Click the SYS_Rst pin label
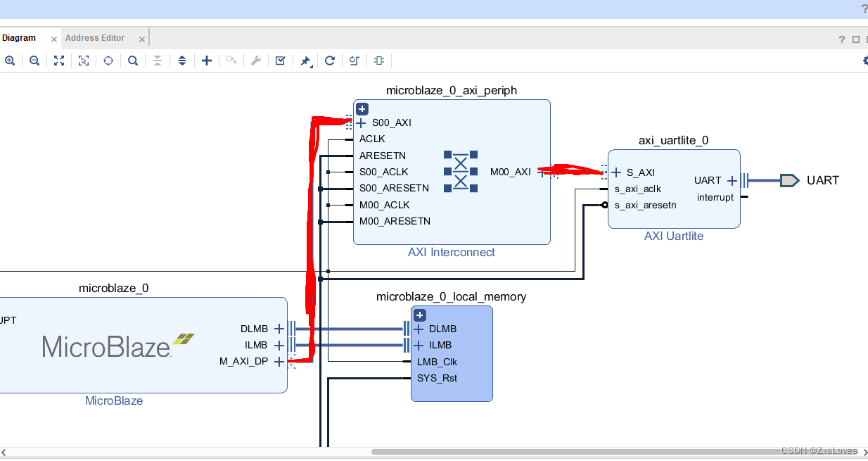The height and width of the screenshot is (461, 868). (437, 378)
